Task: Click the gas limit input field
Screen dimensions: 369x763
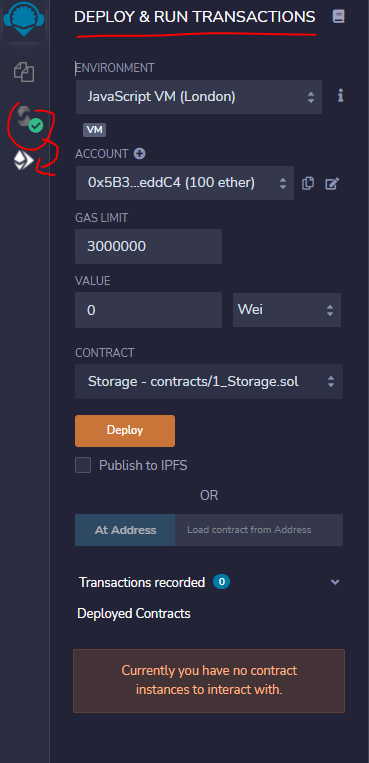Action: (148, 246)
